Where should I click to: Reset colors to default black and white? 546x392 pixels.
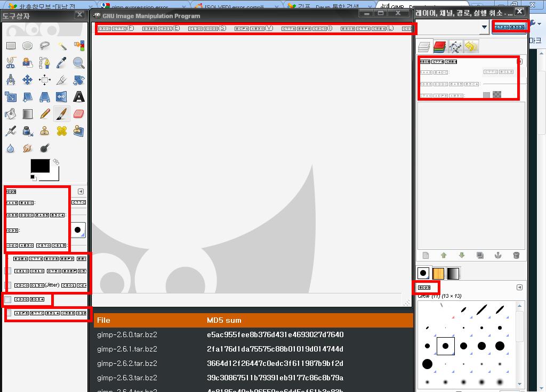(x=33, y=177)
